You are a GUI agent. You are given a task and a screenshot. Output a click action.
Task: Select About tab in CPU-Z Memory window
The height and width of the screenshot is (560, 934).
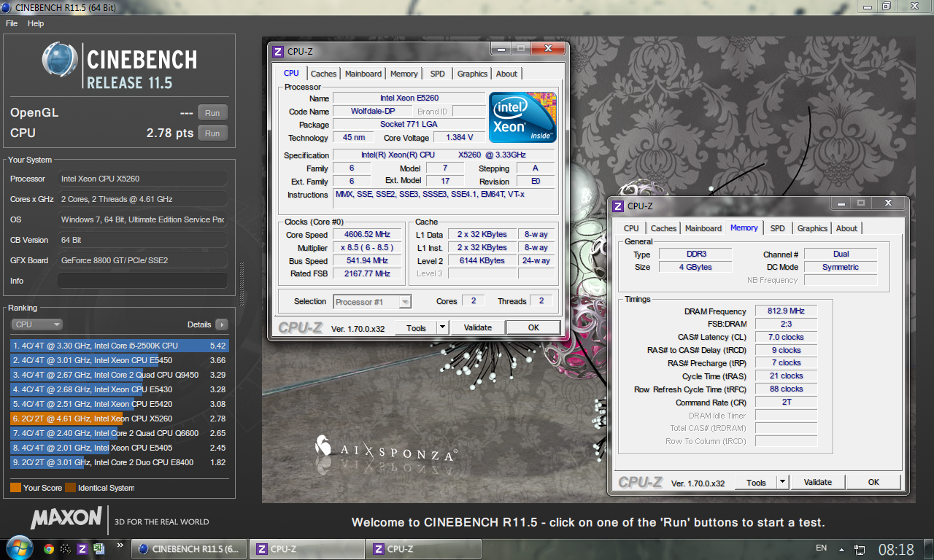pyautogui.click(x=846, y=228)
